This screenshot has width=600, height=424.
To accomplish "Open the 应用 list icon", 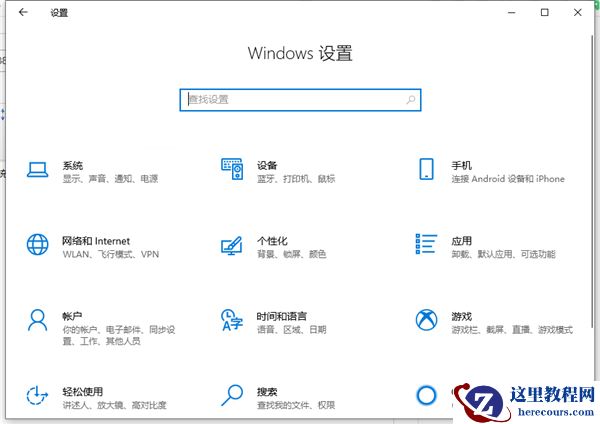I will pos(426,244).
